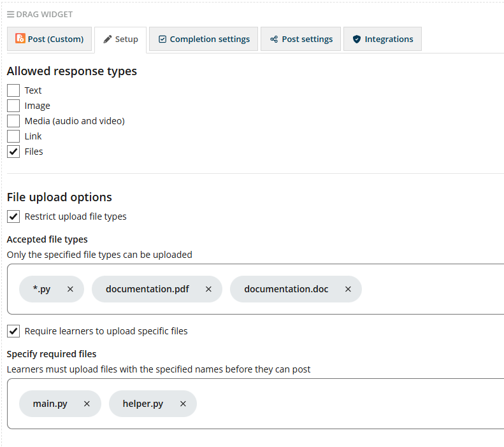The height and width of the screenshot is (447, 504).
Task: Disable Restrict upload file types
Action: (13, 216)
